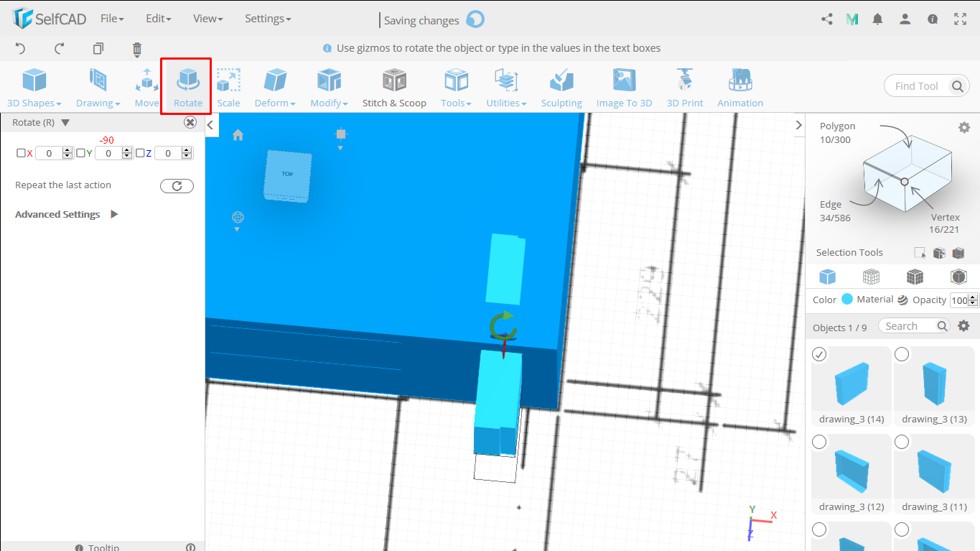Viewport: 980px width, 551px height.
Task: Click the TOP view cube
Action: [288, 175]
